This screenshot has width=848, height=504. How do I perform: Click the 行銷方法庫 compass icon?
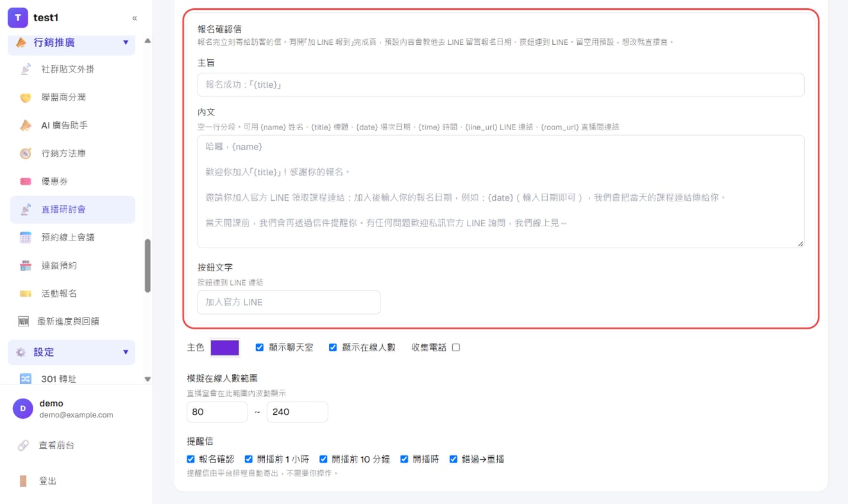coord(26,153)
